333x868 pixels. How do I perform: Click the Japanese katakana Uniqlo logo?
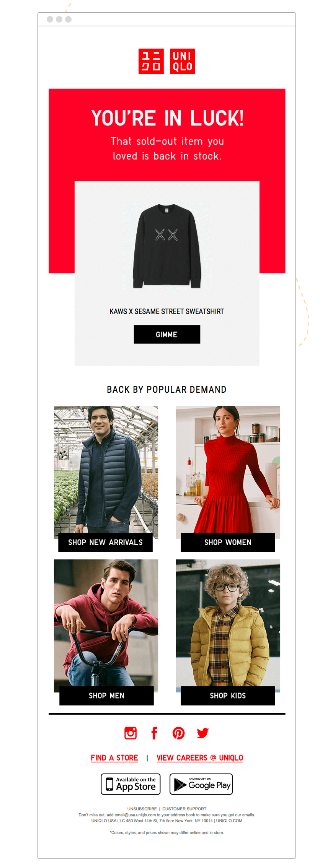[151, 61]
